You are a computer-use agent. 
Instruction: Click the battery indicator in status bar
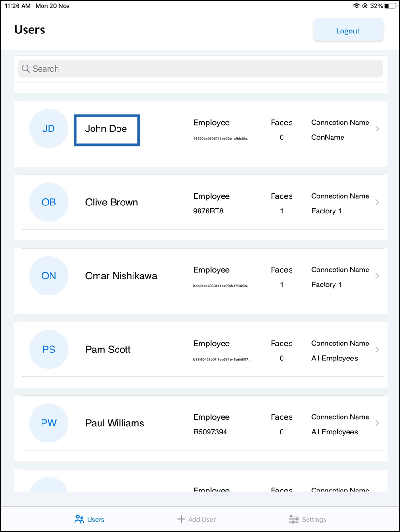(x=390, y=6)
